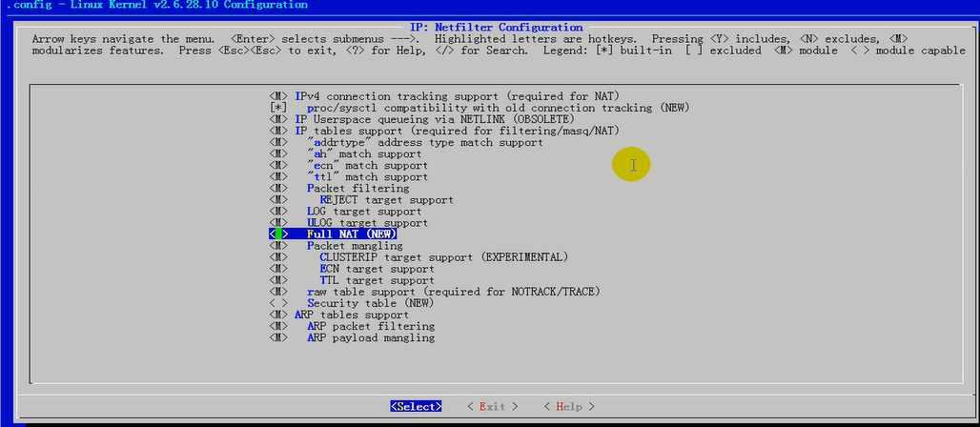Toggle the ARP packet filtering marker

click(x=278, y=326)
